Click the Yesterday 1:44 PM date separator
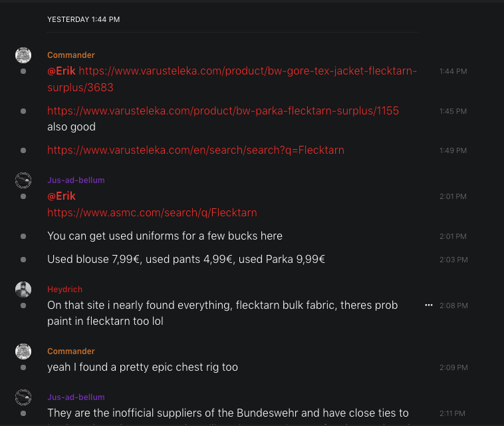Image resolution: width=504 pixels, height=426 pixels. 84,20
